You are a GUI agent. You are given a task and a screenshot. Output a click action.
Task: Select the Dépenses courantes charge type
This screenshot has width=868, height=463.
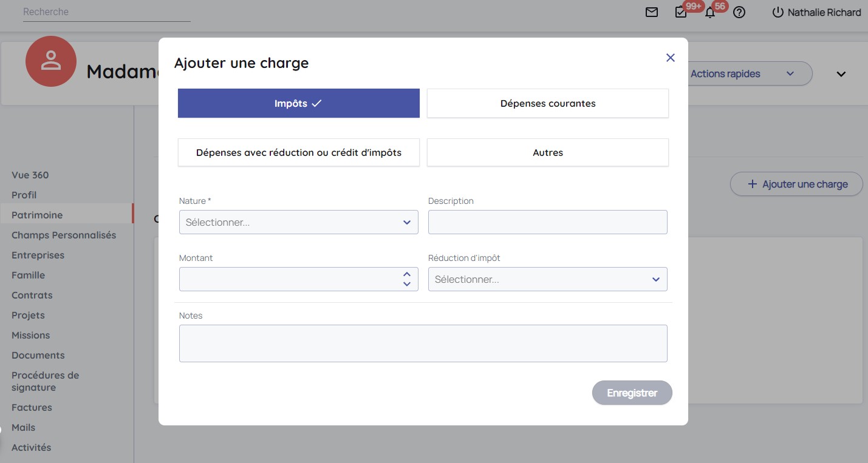click(547, 103)
